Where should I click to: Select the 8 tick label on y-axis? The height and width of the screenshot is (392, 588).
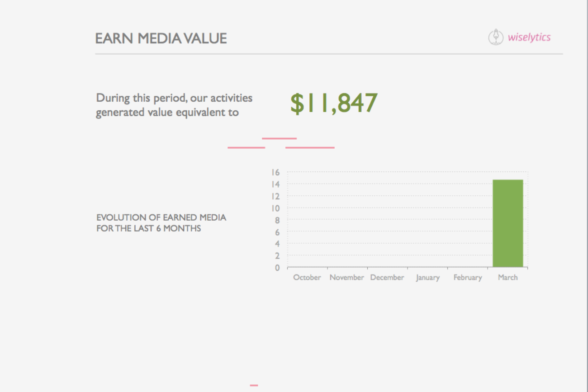pyautogui.click(x=277, y=220)
